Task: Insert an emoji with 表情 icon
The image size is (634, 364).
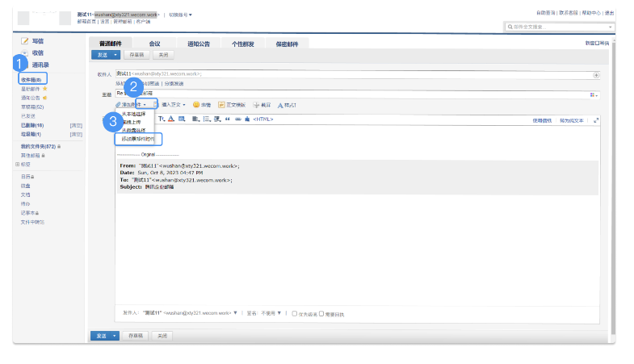Action: pyautogui.click(x=196, y=105)
